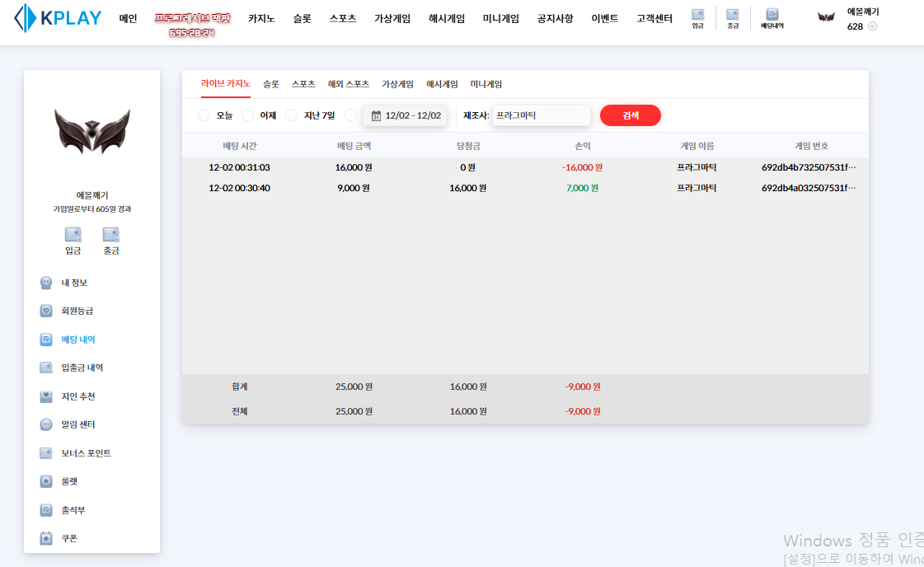Open 룰렛 from the sidebar

pyautogui.click(x=68, y=481)
